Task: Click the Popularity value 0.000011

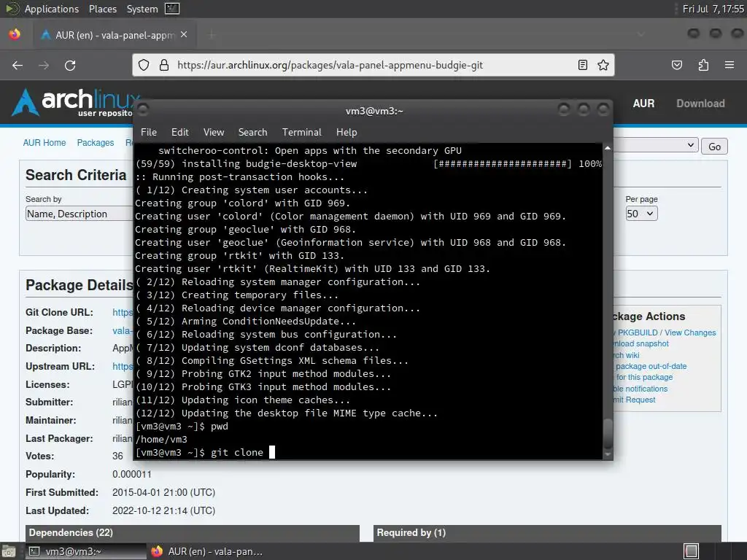Action: click(x=132, y=474)
